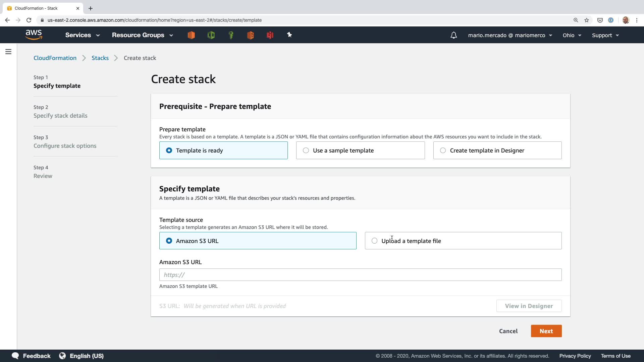The image size is (644, 362).
Task: Open the green CloudFormation shortcut icon
Action: click(211, 35)
